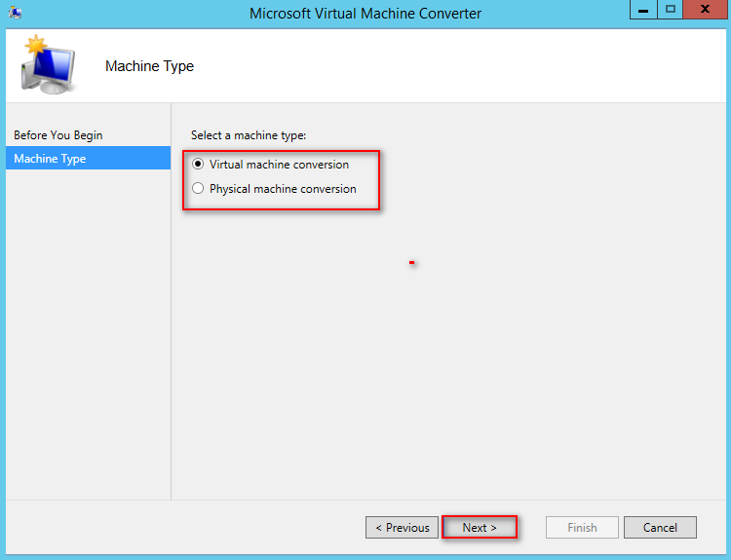Select the Machine Type step in sidebar
This screenshot has height=560, width=731.
point(88,159)
